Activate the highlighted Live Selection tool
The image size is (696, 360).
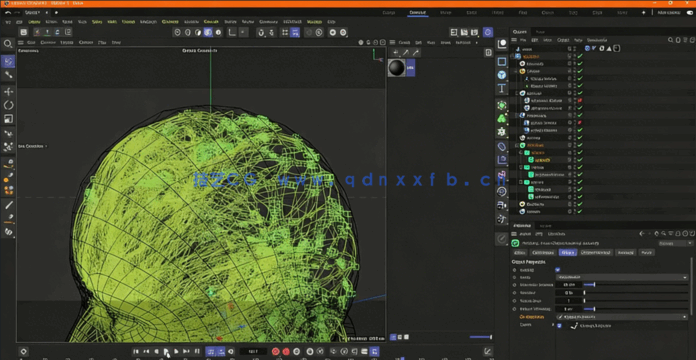[x=8, y=61]
